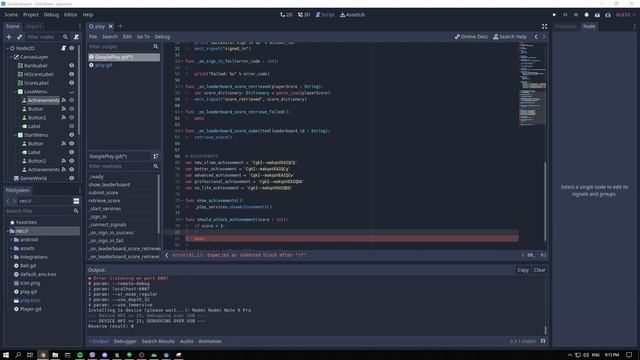Screen dimensions: 640x360
Task: Clear the Output log
Action: point(540,270)
